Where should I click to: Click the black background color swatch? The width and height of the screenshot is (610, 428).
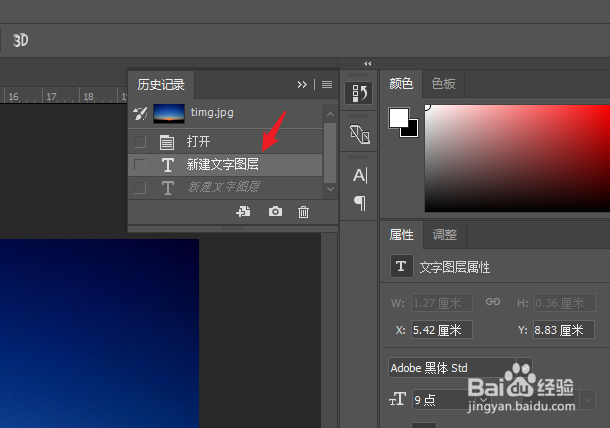tap(412, 130)
